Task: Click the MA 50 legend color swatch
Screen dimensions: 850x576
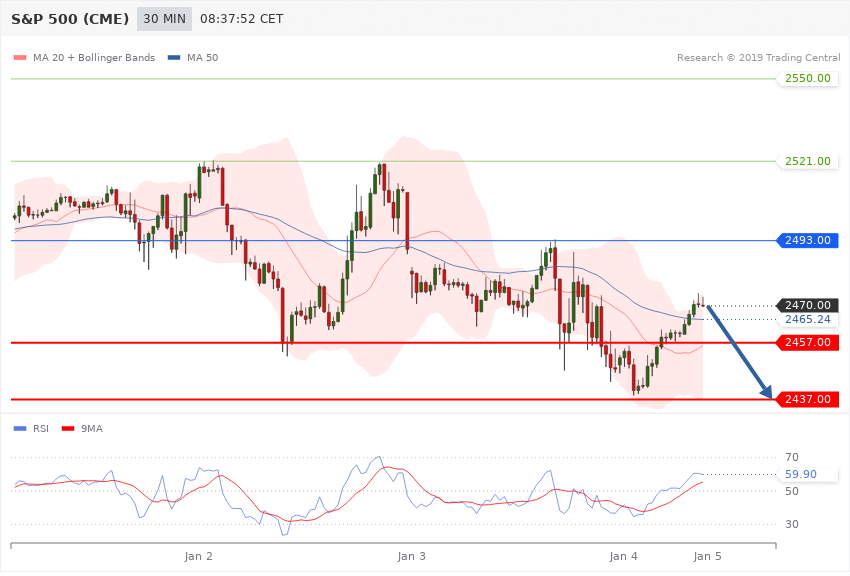Action: 174,57
